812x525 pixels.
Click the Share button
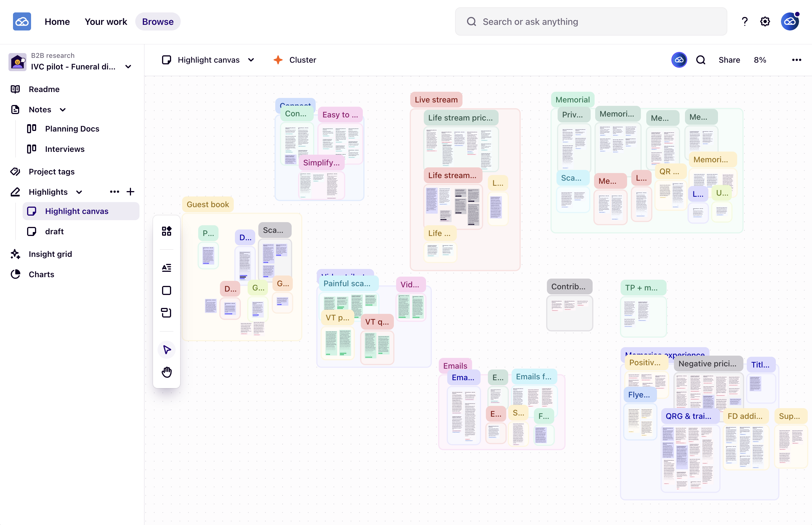pyautogui.click(x=729, y=60)
